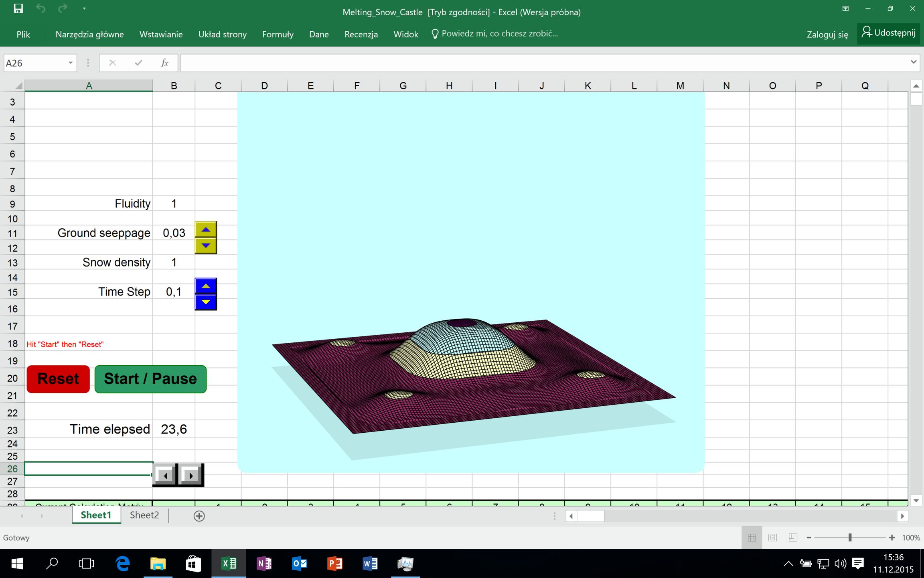924x578 pixels.
Task: Increase Time Step with blue up arrow
Action: 206,286
